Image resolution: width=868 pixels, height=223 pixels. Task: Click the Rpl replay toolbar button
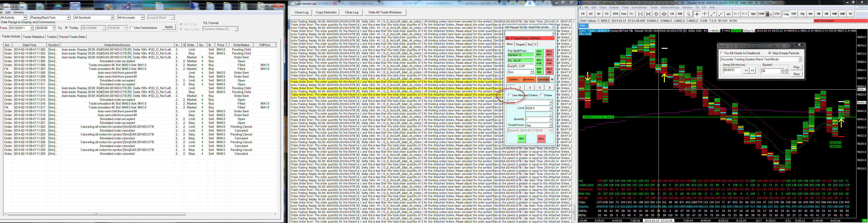click(x=753, y=14)
